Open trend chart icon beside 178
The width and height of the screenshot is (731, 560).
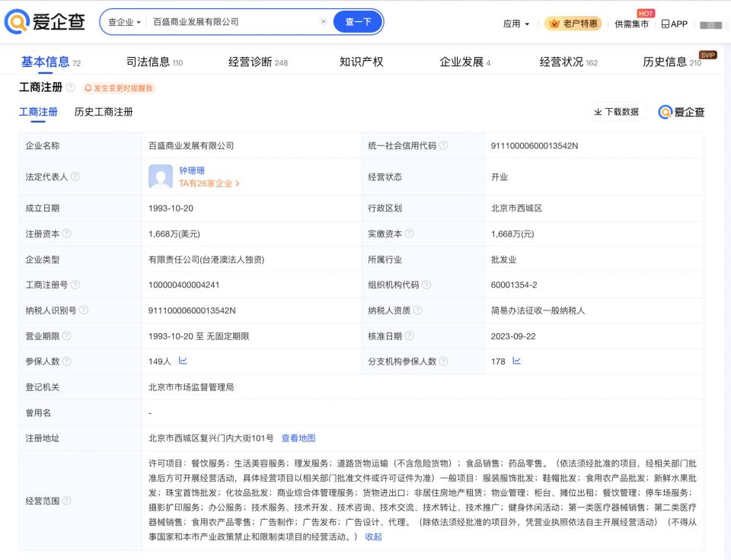[x=516, y=361]
